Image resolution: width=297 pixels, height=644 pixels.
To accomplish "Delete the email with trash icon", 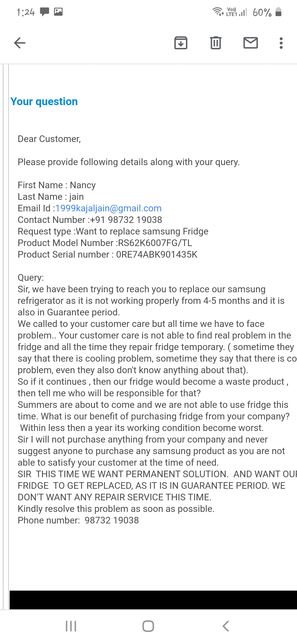I will pos(216,43).
